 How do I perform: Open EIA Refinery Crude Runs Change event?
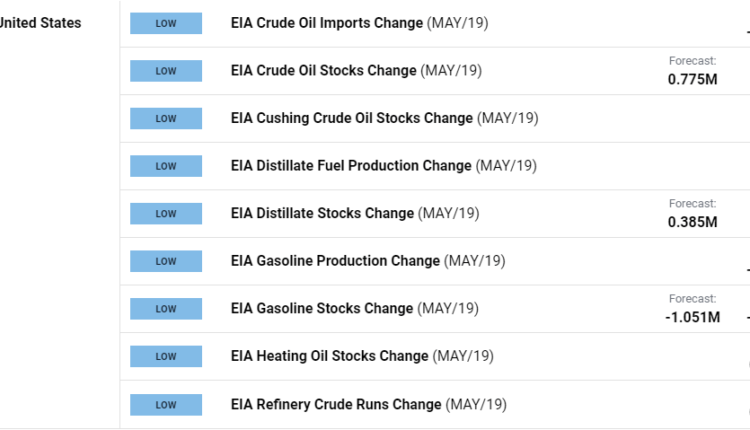336,404
